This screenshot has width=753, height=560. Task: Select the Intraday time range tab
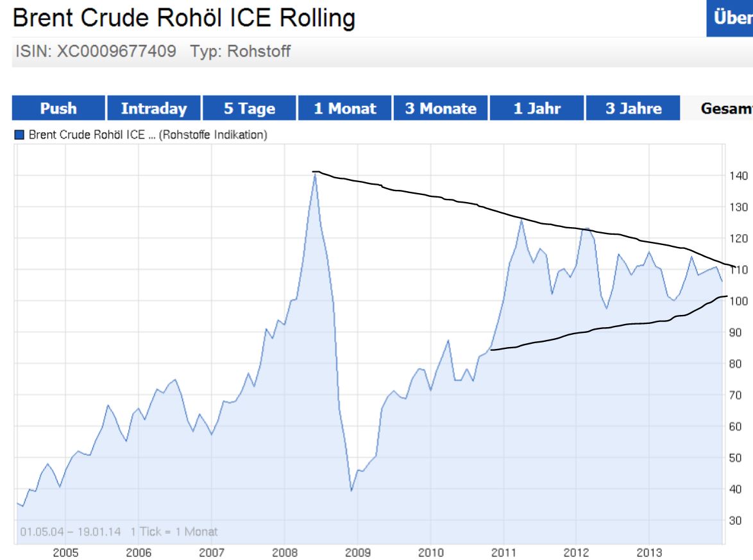pos(153,108)
